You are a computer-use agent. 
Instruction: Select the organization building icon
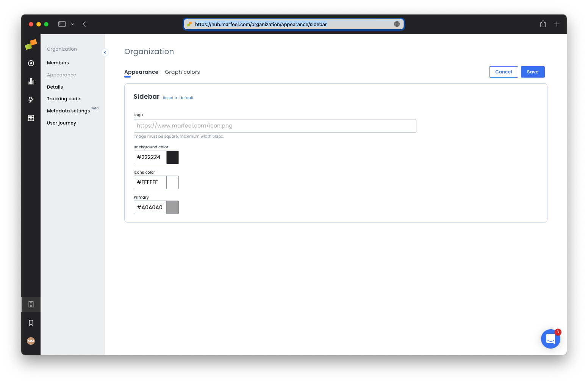pyautogui.click(x=31, y=304)
